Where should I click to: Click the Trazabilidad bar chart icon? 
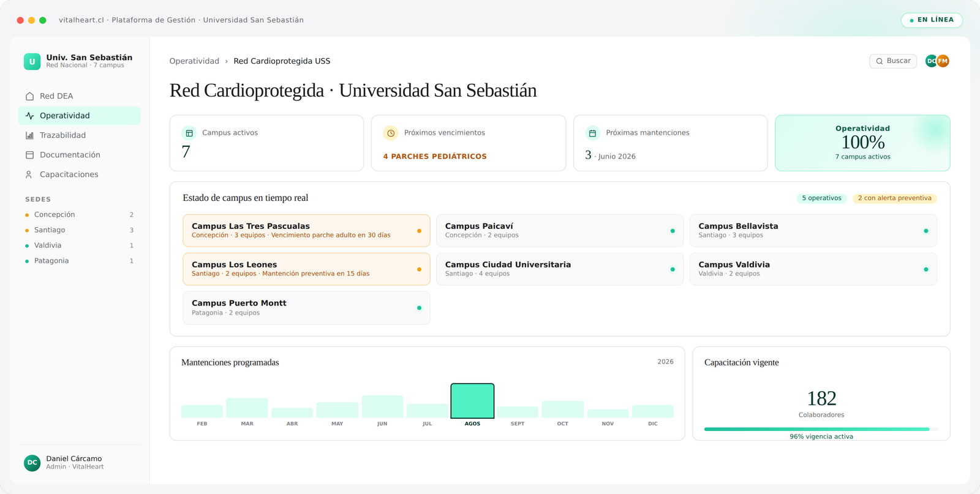(x=29, y=135)
